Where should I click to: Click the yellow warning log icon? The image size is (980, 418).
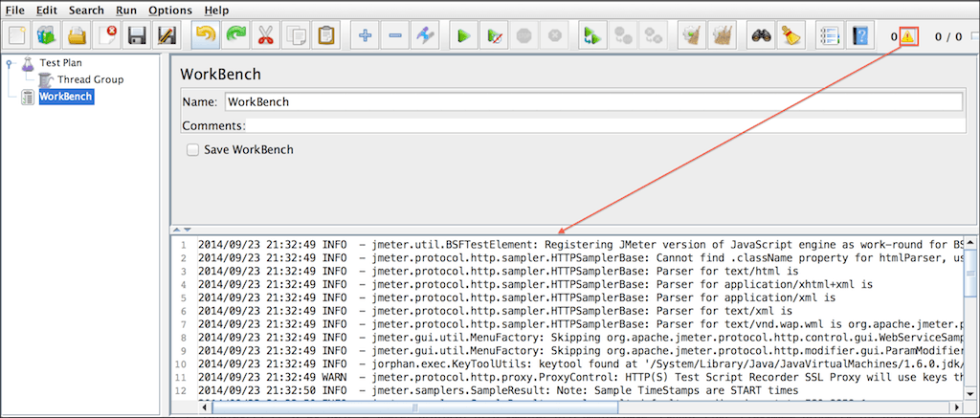(x=908, y=36)
